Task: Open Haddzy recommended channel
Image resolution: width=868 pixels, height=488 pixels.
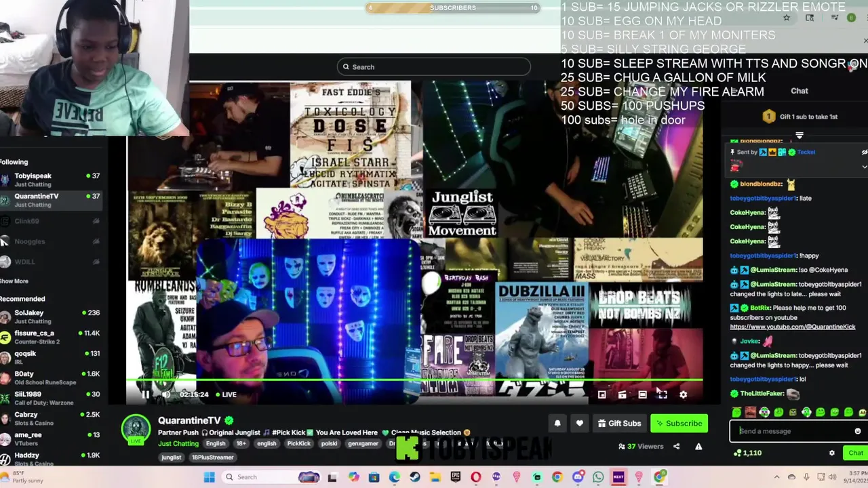Action: 51,459
